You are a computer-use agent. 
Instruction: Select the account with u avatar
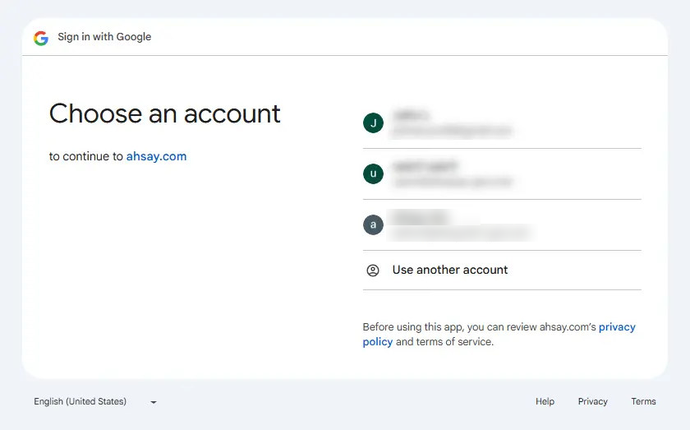(x=502, y=174)
